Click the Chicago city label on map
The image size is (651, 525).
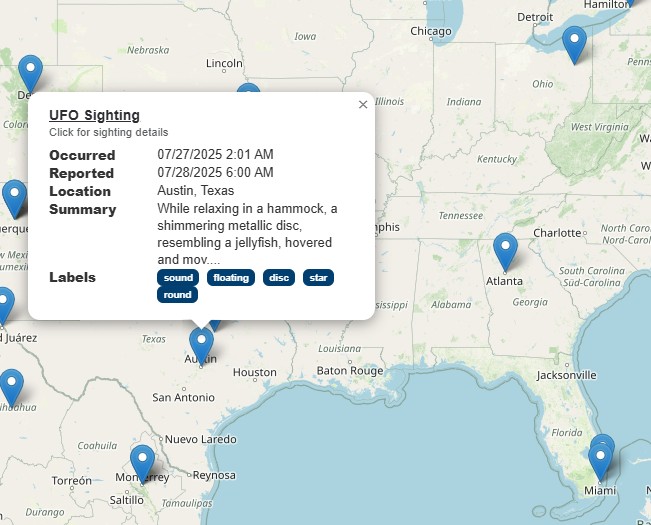pos(431,31)
